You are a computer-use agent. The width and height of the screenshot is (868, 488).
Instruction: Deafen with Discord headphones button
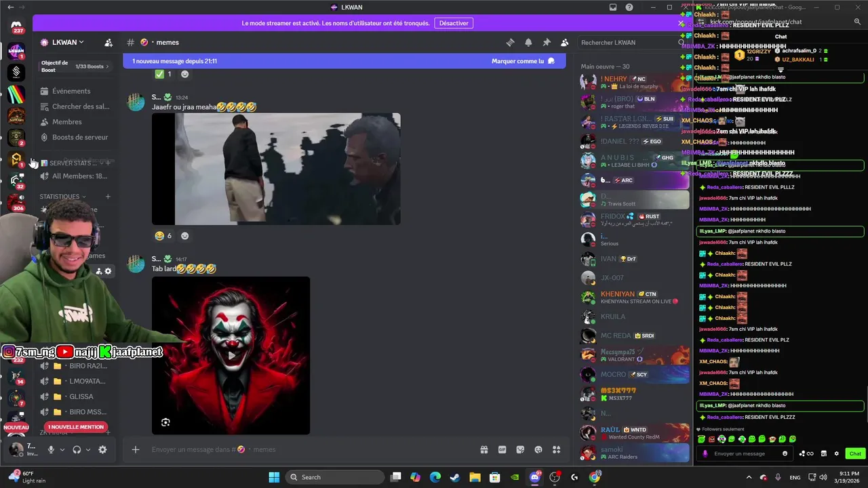coord(77,449)
